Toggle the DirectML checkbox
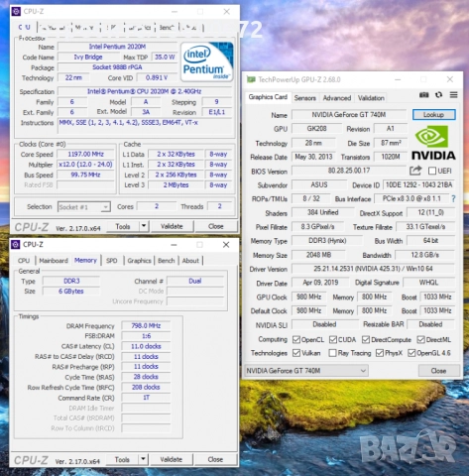The image size is (469, 476). pos(420,339)
